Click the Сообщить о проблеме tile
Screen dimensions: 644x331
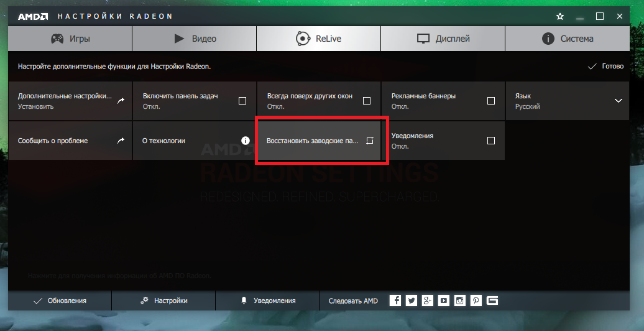point(70,141)
